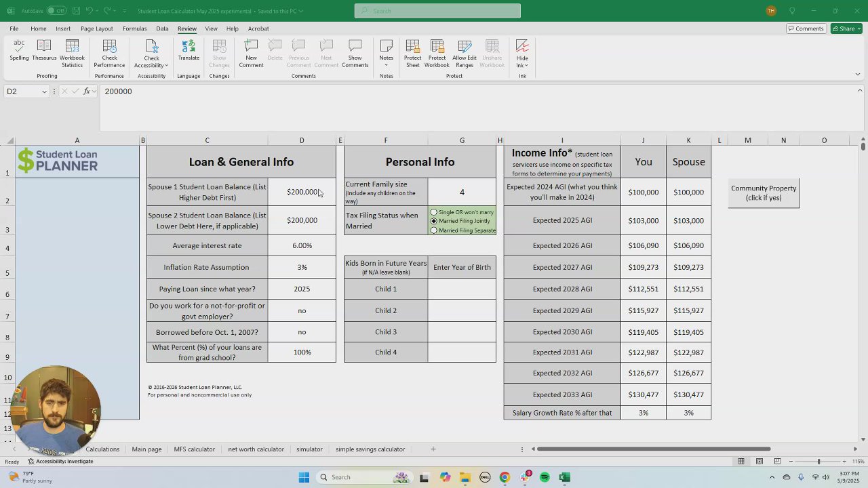
Task: Click the Accessibility: Investigate status
Action: 60,462
